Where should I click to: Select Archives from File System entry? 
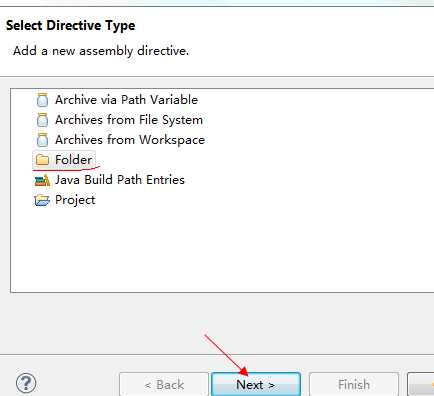click(129, 120)
